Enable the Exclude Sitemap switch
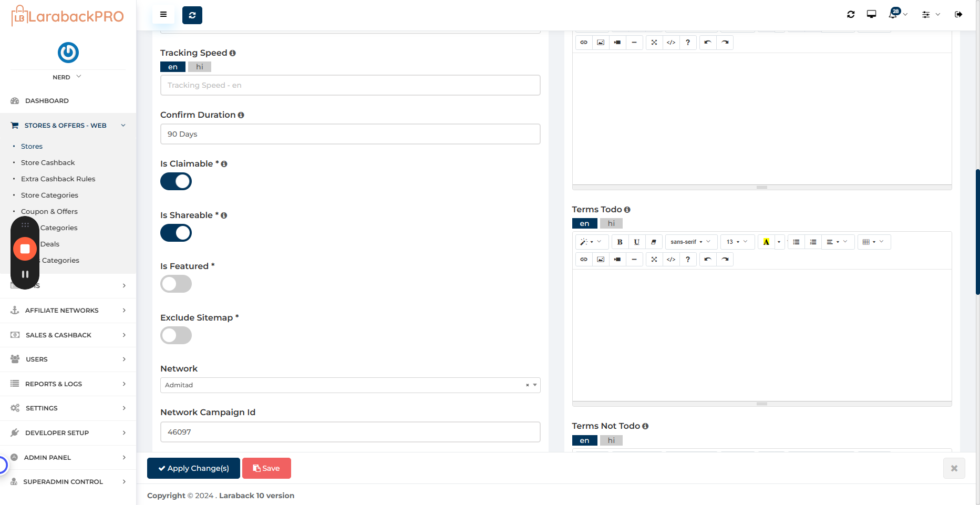 coord(176,335)
